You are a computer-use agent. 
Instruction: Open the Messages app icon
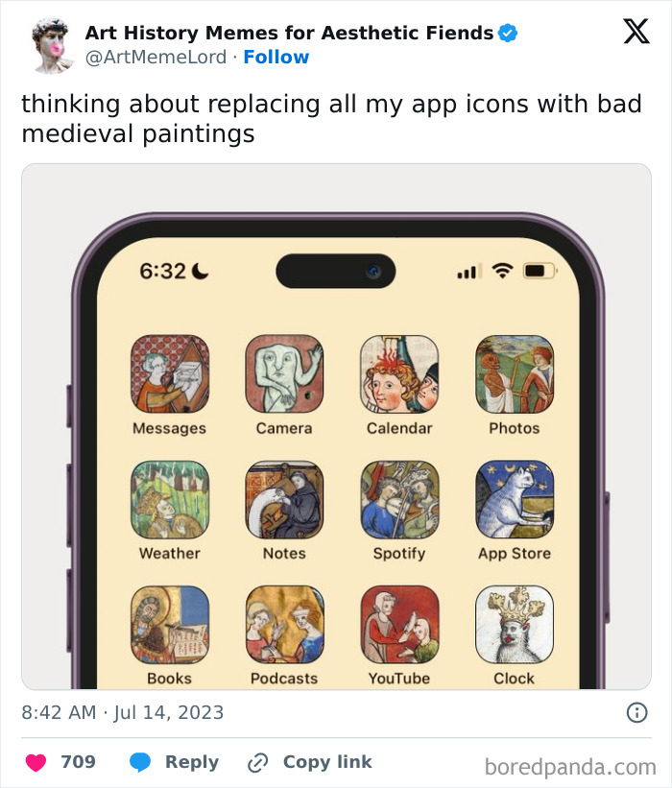point(169,372)
